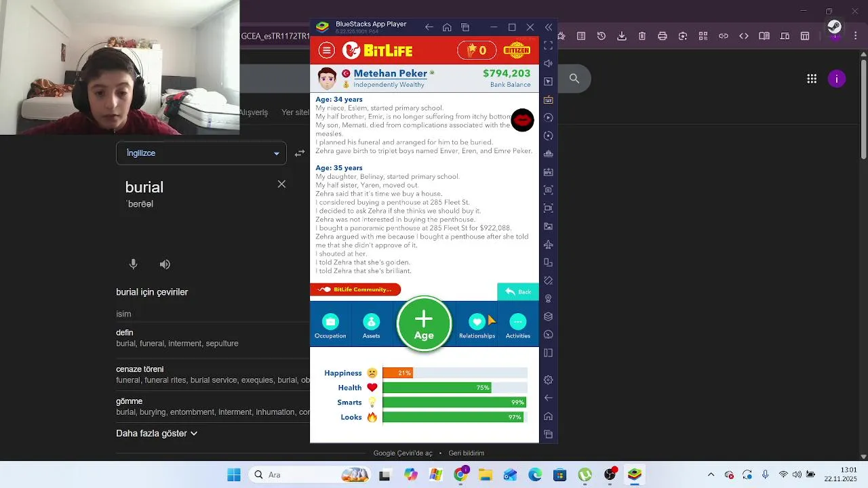Open the 'Google Çeviri'de aç' link
This screenshot has width=868, height=488.
403,453
